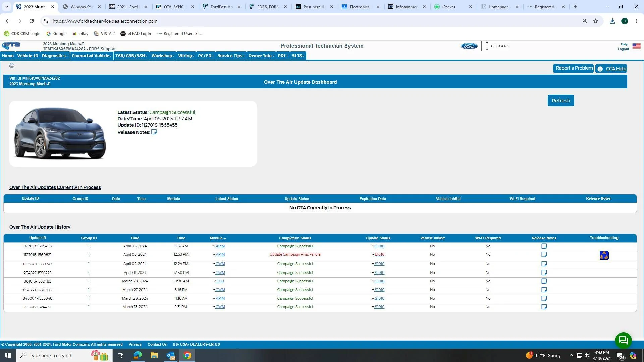
Task: Switch to the Window Sticker browser tab
Action: pyautogui.click(x=82, y=7)
